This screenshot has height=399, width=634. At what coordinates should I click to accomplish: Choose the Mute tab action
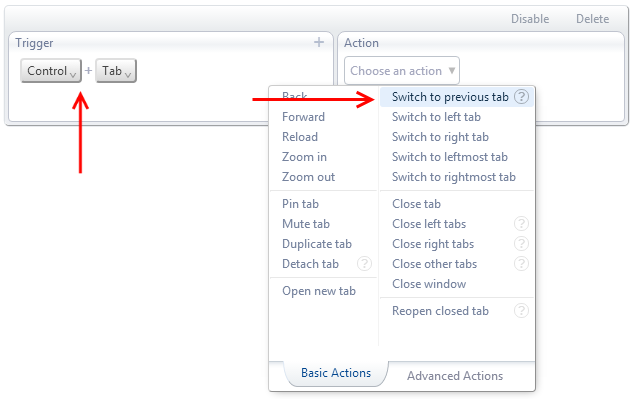click(x=306, y=224)
